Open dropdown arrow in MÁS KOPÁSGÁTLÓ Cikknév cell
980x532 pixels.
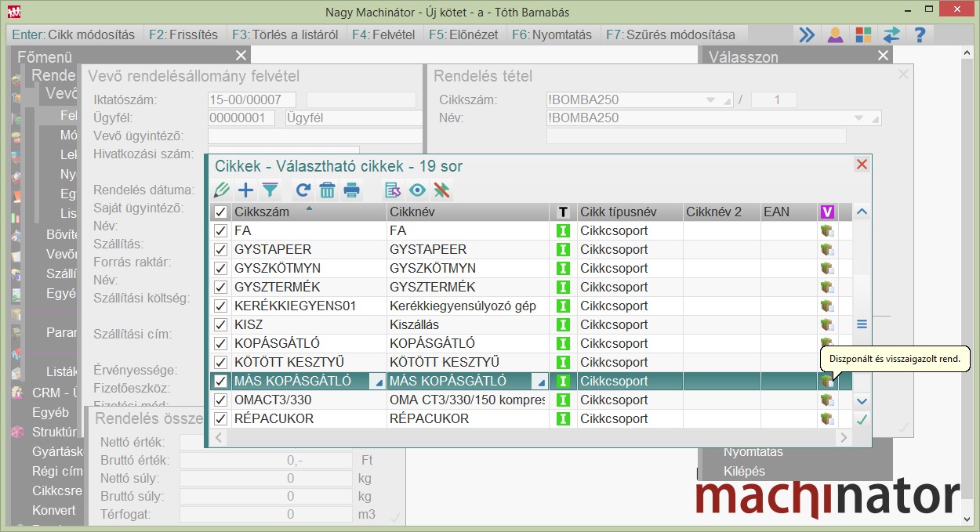(x=539, y=382)
